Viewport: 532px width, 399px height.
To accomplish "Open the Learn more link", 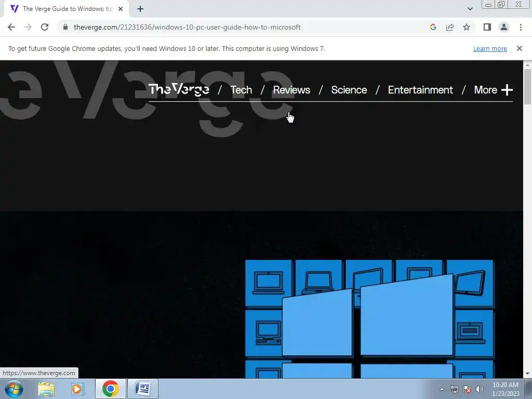I will click(x=490, y=48).
